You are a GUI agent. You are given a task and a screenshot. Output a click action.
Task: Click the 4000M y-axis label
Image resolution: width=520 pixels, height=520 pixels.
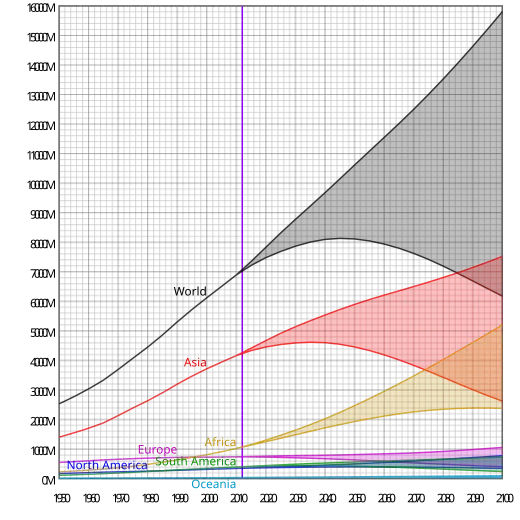tap(43, 362)
